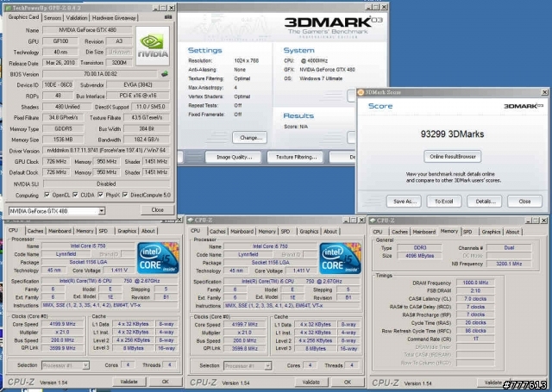Click Core Voltage value in middle CPU-Z
Image resolution: width=552 pixels, height=392 pixels.
click(x=301, y=271)
